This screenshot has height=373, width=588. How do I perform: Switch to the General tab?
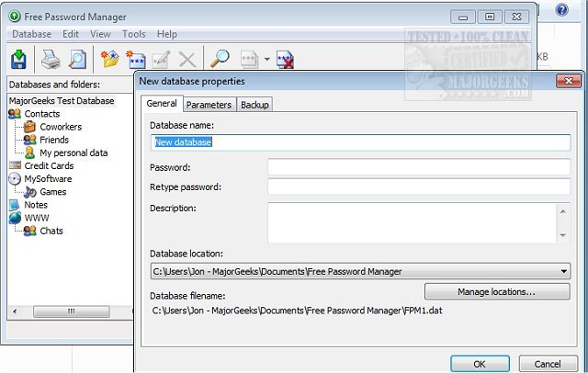[x=162, y=104]
